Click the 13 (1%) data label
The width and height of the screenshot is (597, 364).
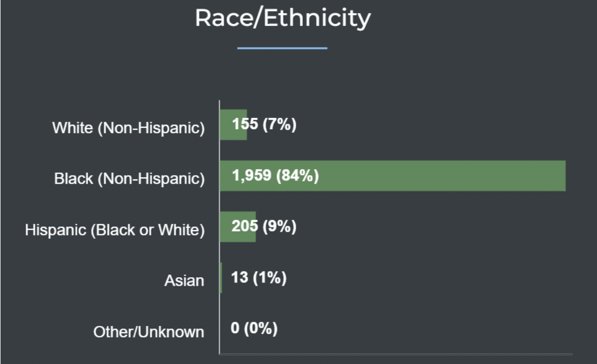[258, 278]
